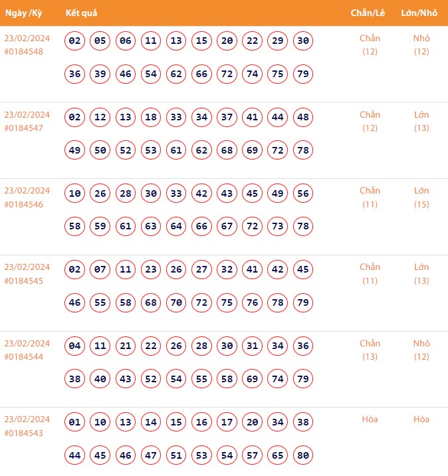Click the number 07 ball
This screenshot has height=476, width=448.
100,271
